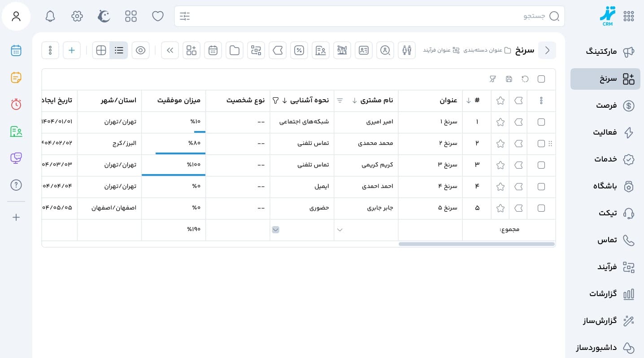
Task: Click the two-people gender icon in toolbar
Action: tap(407, 50)
